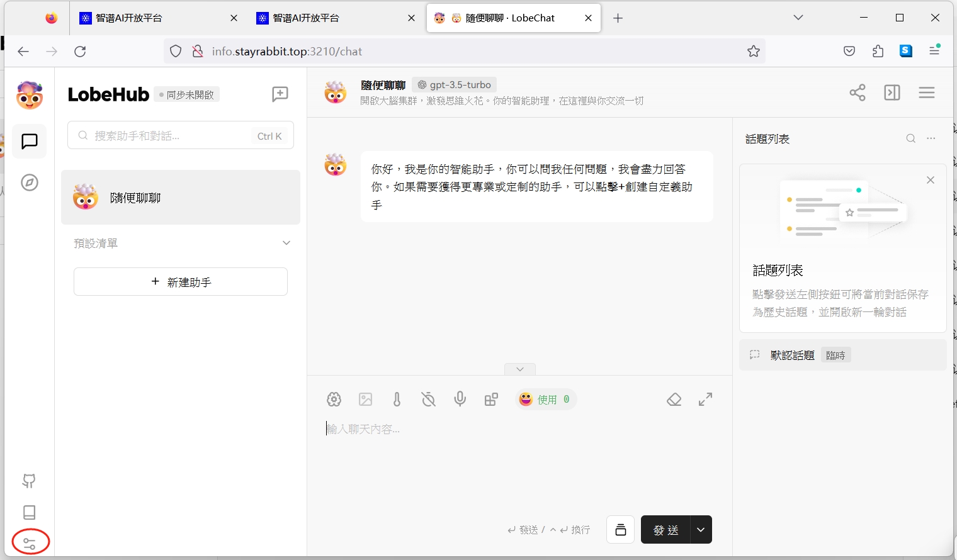
Task: Click into the chat message input area
Action: (x=519, y=462)
